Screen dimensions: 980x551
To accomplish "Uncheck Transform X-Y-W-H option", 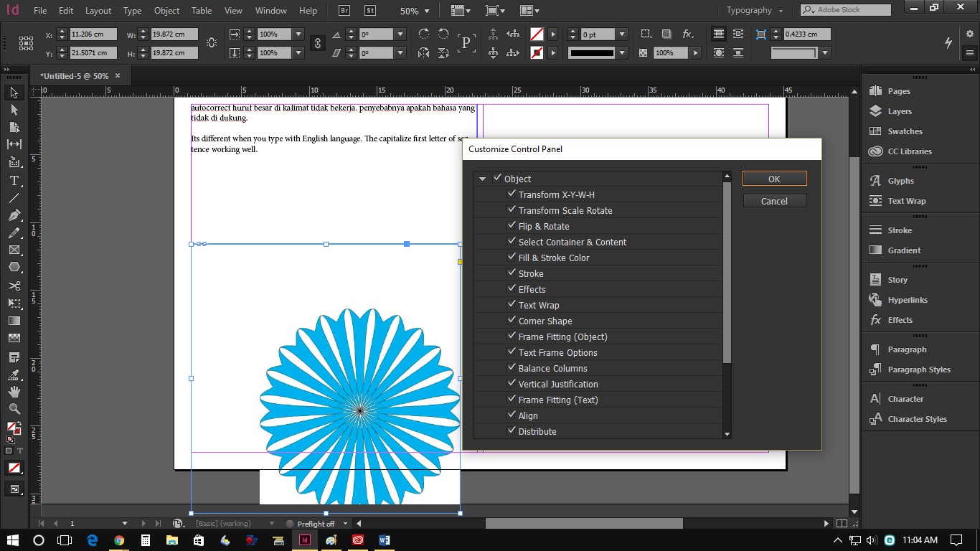I will [512, 194].
